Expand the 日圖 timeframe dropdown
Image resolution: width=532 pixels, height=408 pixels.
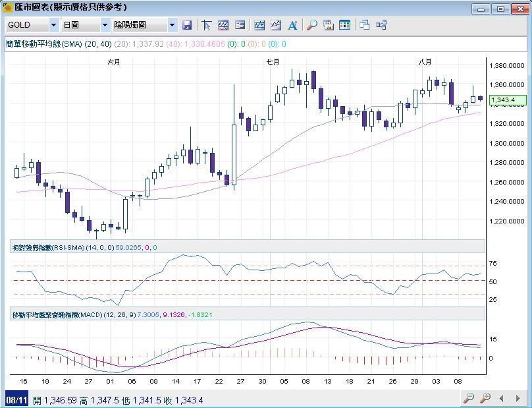[105, 25]
